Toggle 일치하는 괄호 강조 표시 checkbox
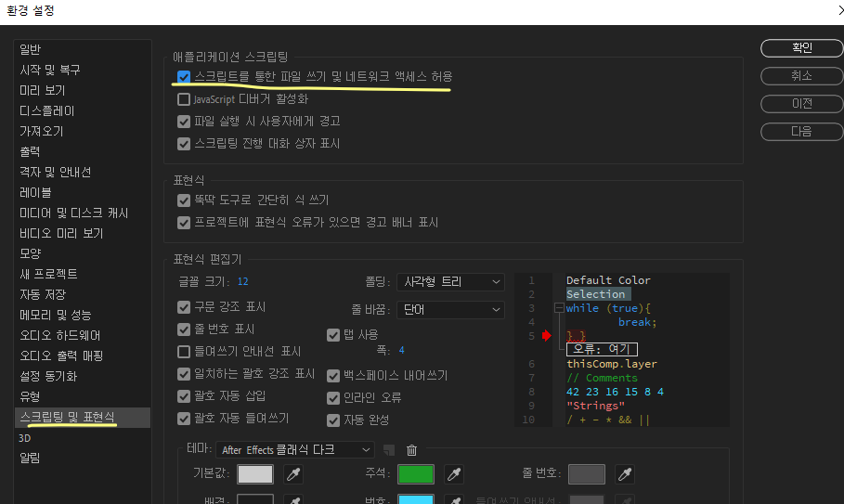Image resolution: width=844 pixels, height=504 pixels. pos(184,374)
